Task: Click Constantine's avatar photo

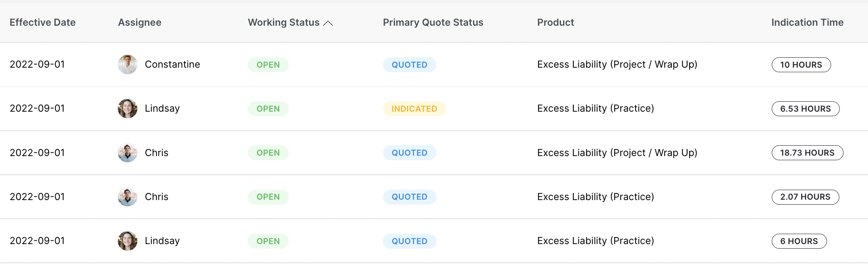Action: click(x=127, y=64)
